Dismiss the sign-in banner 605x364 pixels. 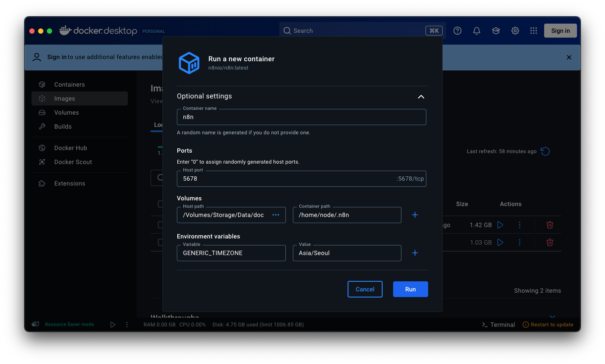point(569,57)
